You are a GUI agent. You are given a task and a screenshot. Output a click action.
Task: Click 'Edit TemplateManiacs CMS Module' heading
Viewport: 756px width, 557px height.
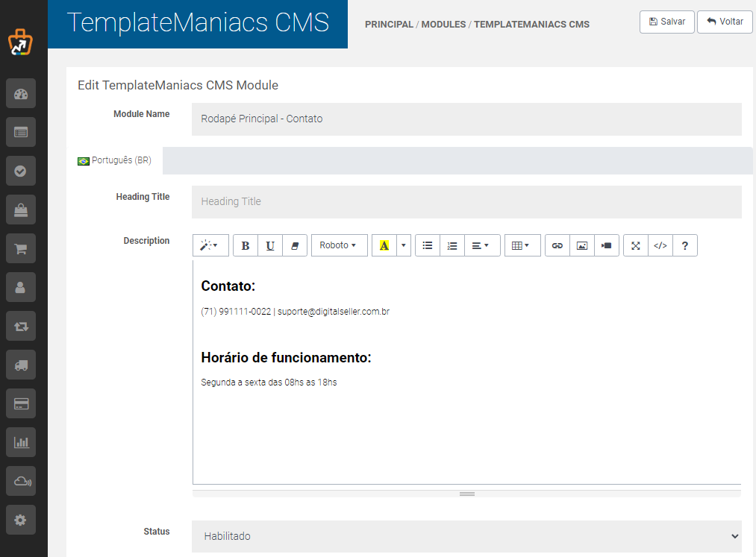(178, 85)
